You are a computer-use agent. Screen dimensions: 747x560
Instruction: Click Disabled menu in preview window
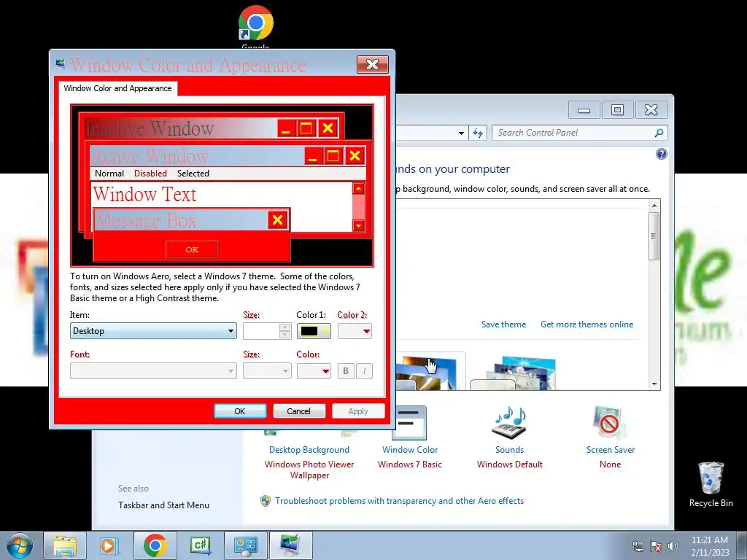pyautogui.click(x=150, y=174)
